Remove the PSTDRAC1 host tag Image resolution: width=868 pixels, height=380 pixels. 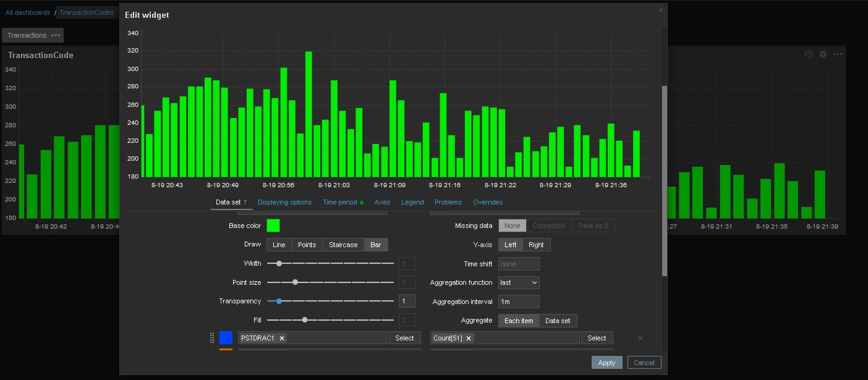tap(282, 338)
